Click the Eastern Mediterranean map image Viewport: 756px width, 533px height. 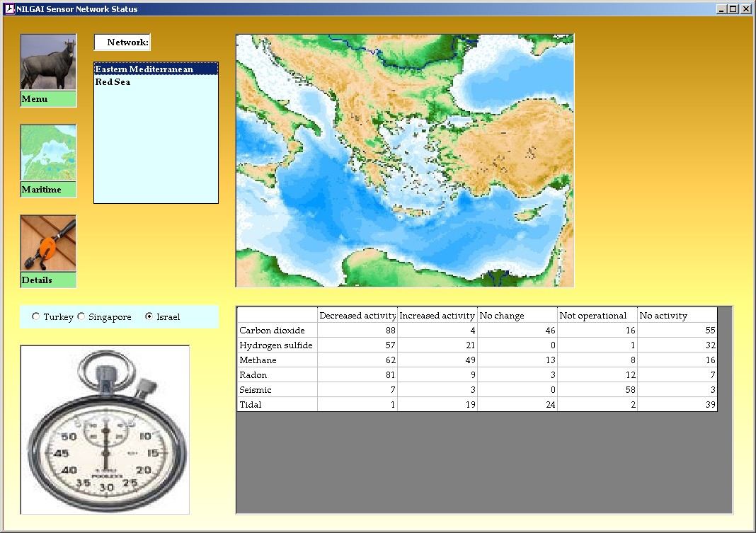[x=404, y=161]
